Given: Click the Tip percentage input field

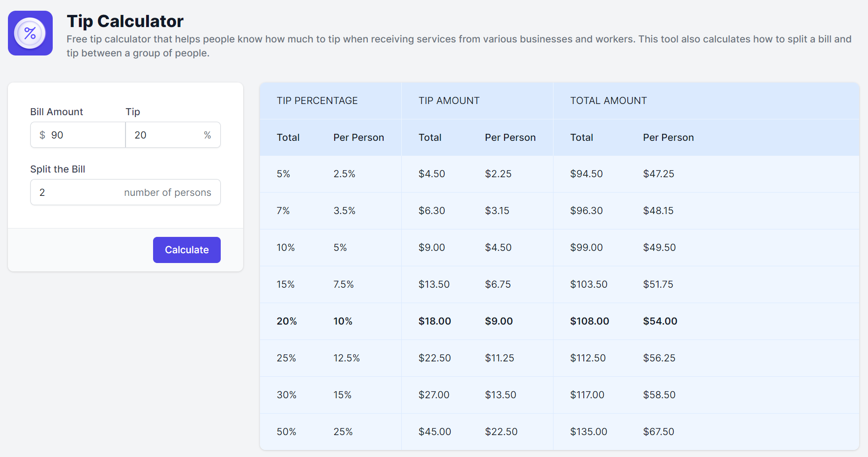Looking at the screenshot, I should point(166,135).
